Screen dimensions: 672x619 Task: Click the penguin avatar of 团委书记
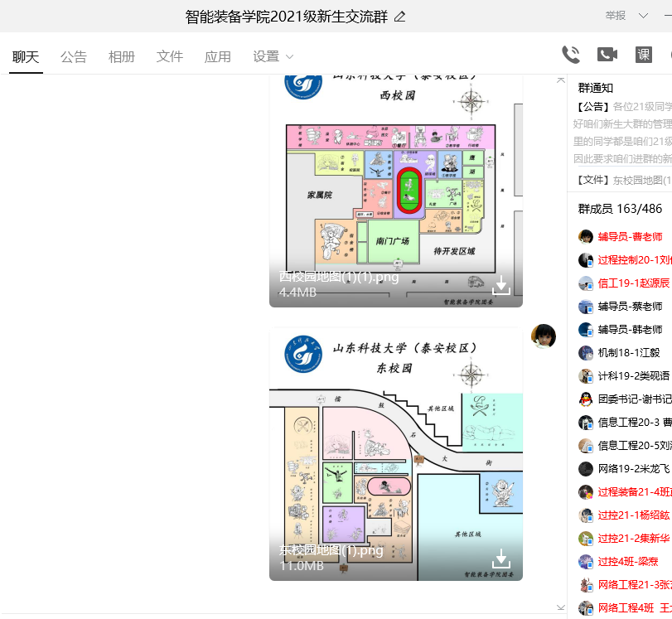(586, 399)
